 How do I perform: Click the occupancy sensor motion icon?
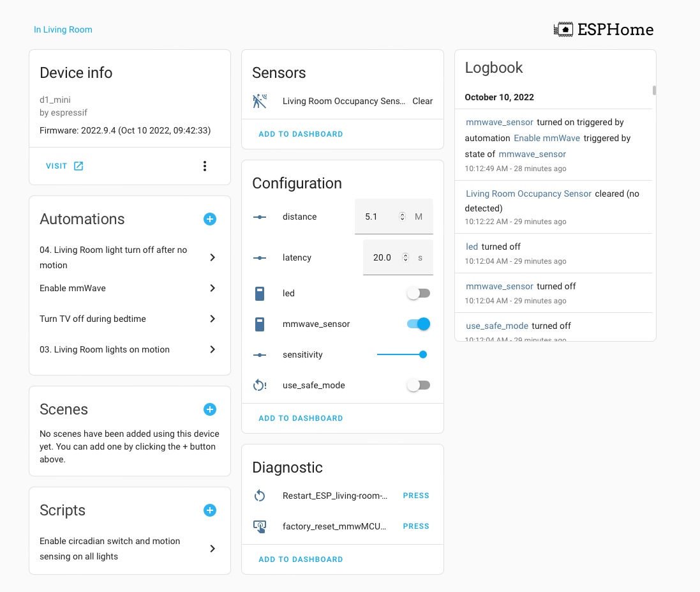[x=260, y=102]
